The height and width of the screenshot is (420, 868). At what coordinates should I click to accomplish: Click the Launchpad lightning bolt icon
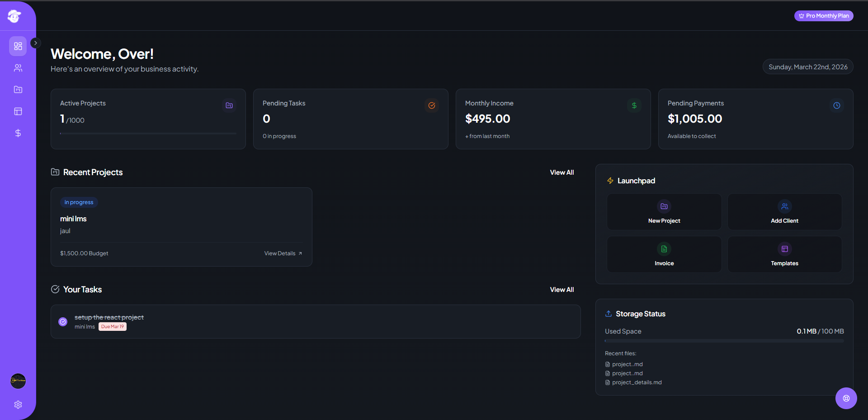coord(610,181)
